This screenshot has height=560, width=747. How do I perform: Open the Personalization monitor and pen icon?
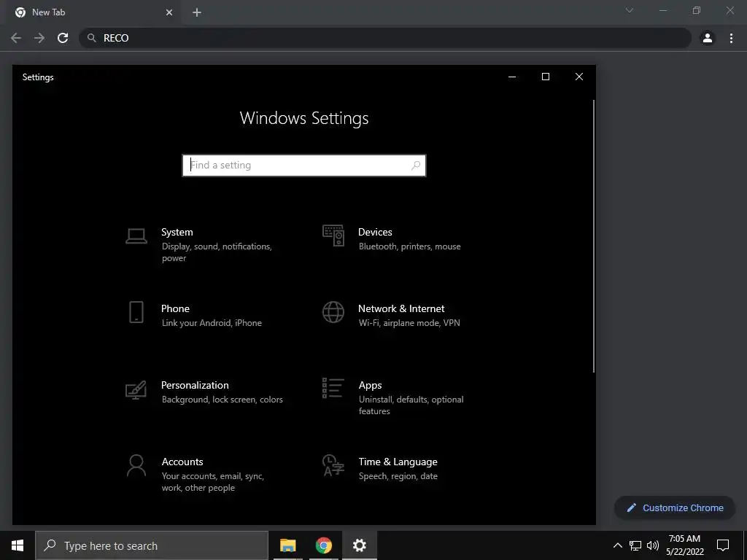[136, 389]
